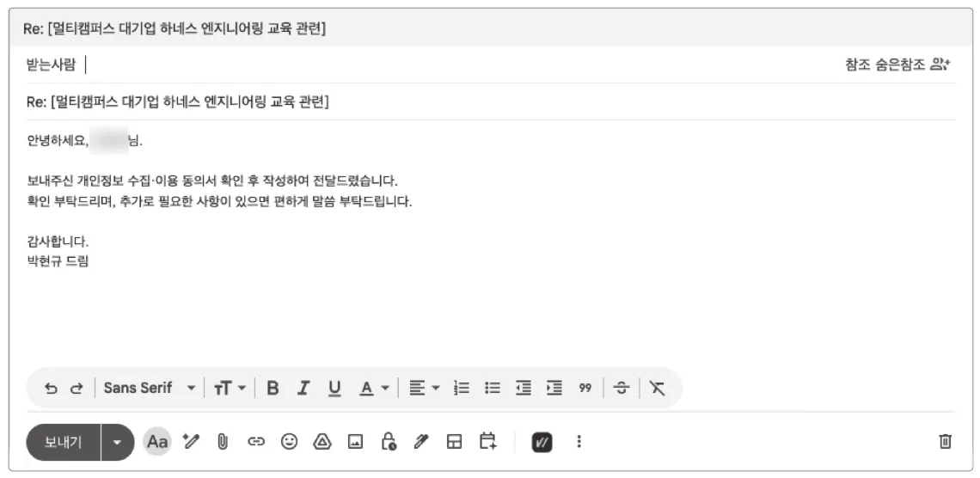Screen dimensions: 980x478
Task: Attach a file with the paperclip
Action: tap(223, 443)
